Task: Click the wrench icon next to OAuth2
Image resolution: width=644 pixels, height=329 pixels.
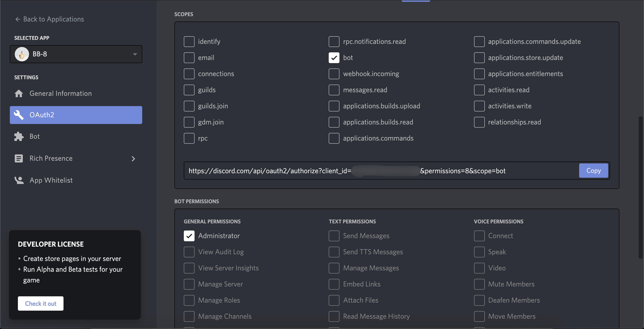Action: pos(19,115)
